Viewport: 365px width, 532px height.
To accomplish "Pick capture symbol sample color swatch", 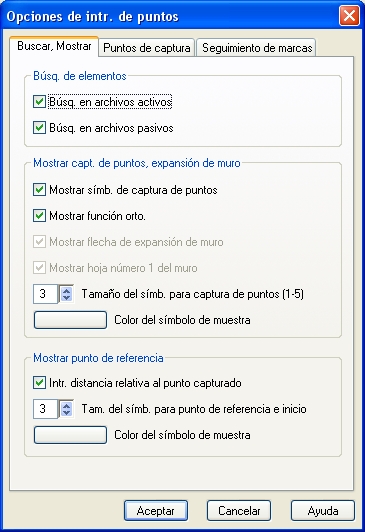I will click(70, 320).
